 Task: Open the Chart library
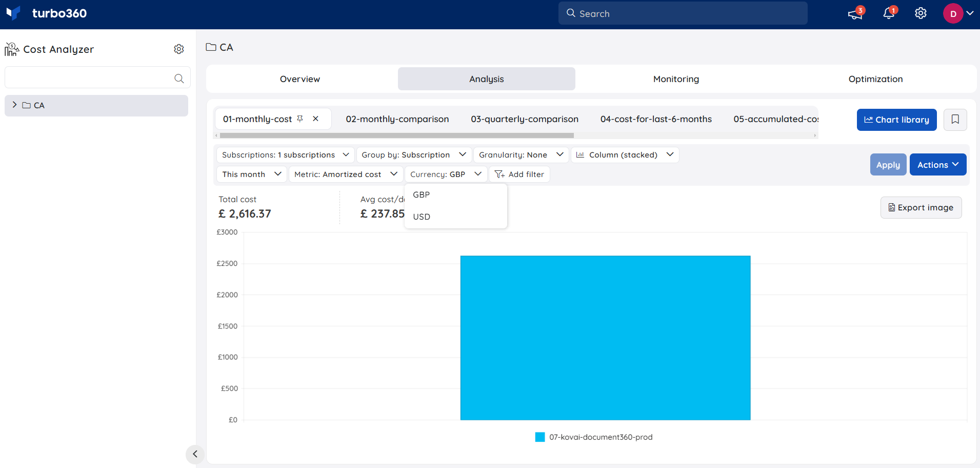tap(896, 120)
